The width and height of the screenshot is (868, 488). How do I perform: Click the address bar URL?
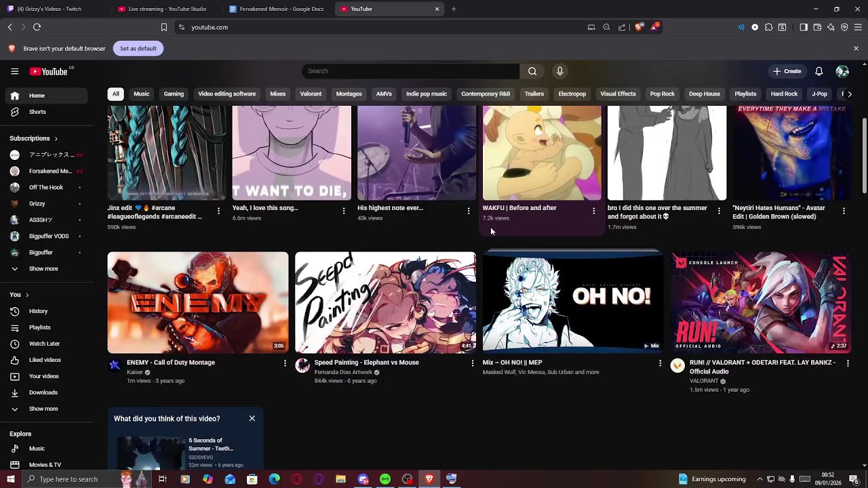tap(210, 27)
